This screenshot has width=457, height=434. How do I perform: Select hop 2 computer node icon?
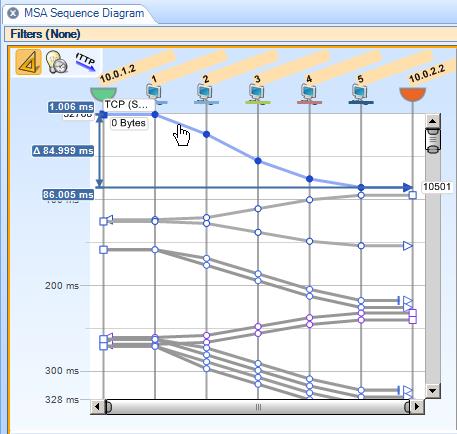point(206,93)
